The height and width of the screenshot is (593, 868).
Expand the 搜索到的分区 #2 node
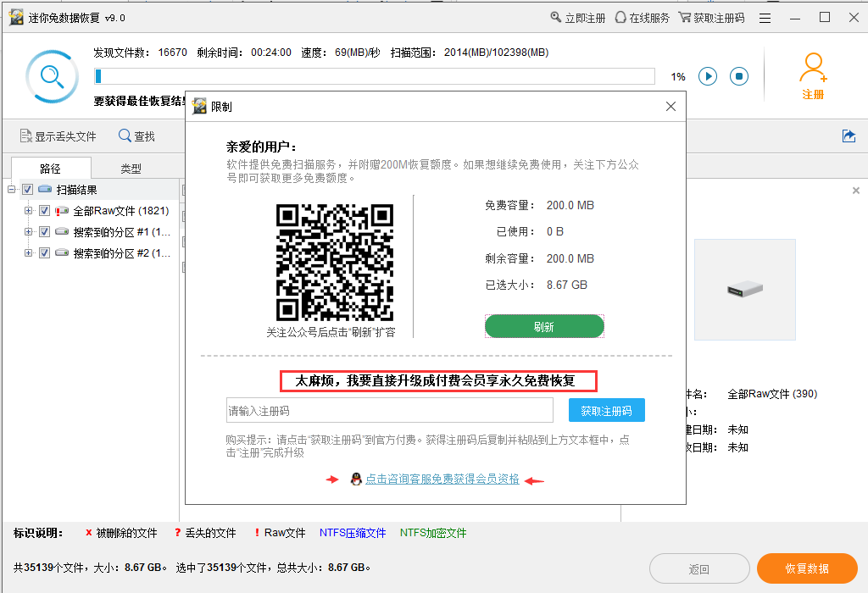coord(28,252)
